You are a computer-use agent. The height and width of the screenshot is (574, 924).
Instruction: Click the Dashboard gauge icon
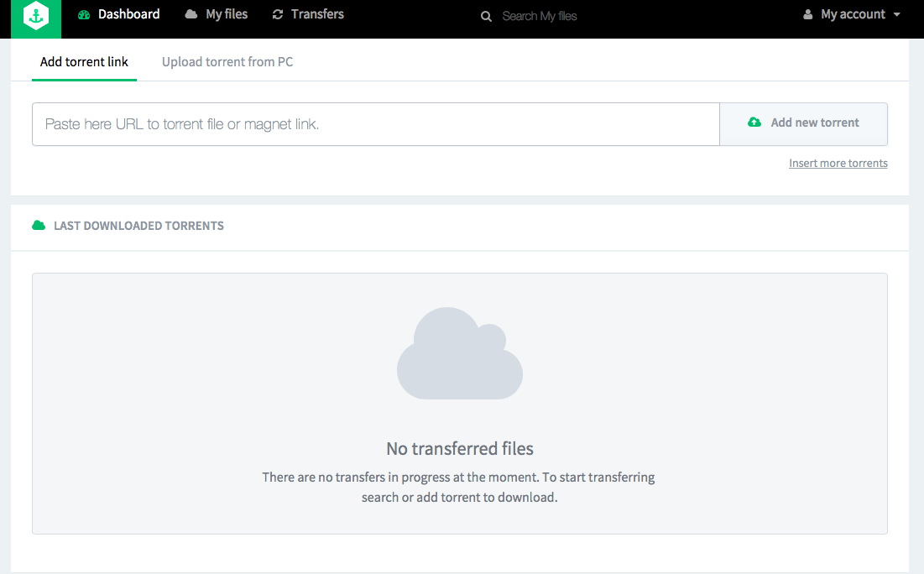coord(84,15)
